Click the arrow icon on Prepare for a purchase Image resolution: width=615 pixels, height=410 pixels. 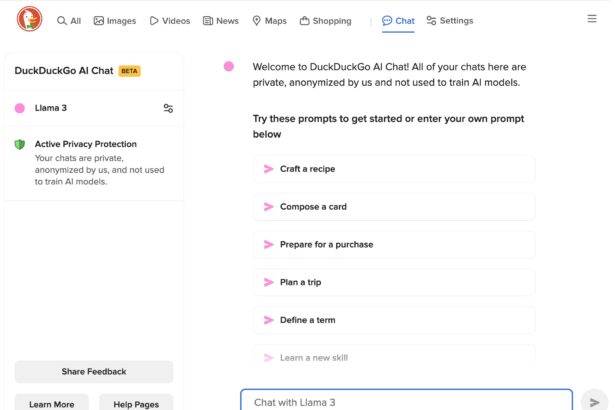(x=269, y=244)
